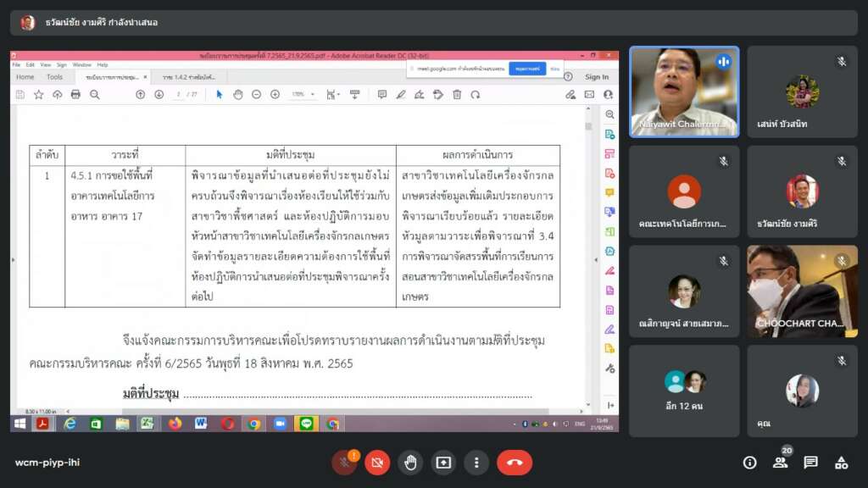
Task: Add a sticky note comment
Action: tap(382, 95)
